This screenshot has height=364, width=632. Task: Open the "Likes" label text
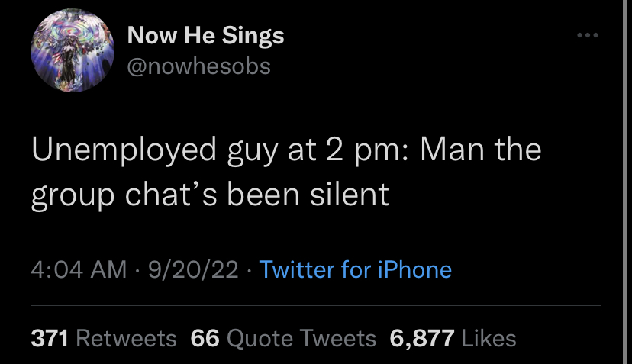(489, 338)
